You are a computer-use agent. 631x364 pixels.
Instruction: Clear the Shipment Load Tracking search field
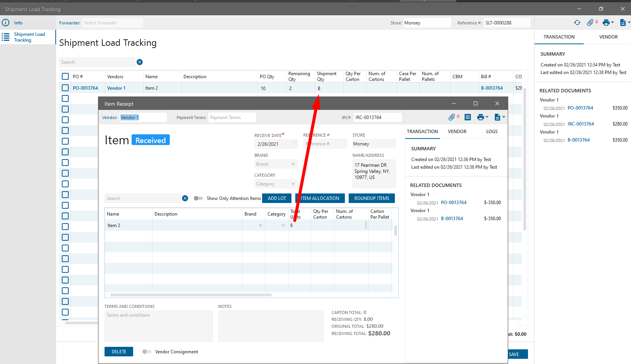coord(140,62)
